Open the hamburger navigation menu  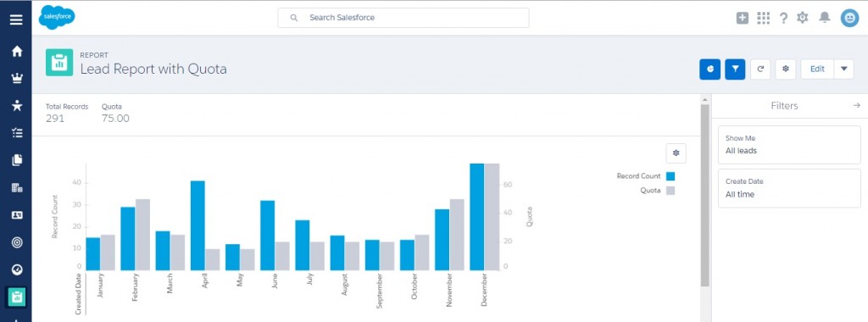point(16,19)
